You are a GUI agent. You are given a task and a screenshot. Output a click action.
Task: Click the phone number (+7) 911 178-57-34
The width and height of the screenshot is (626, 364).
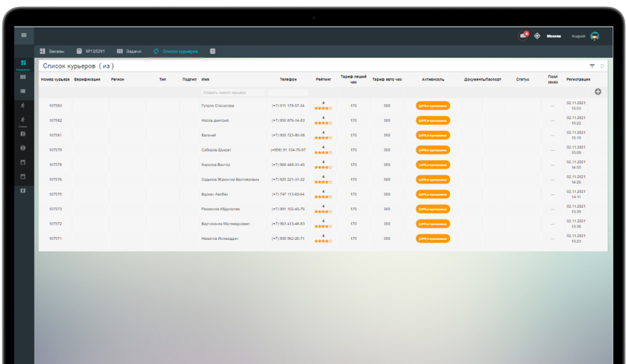tap(288, 106)
